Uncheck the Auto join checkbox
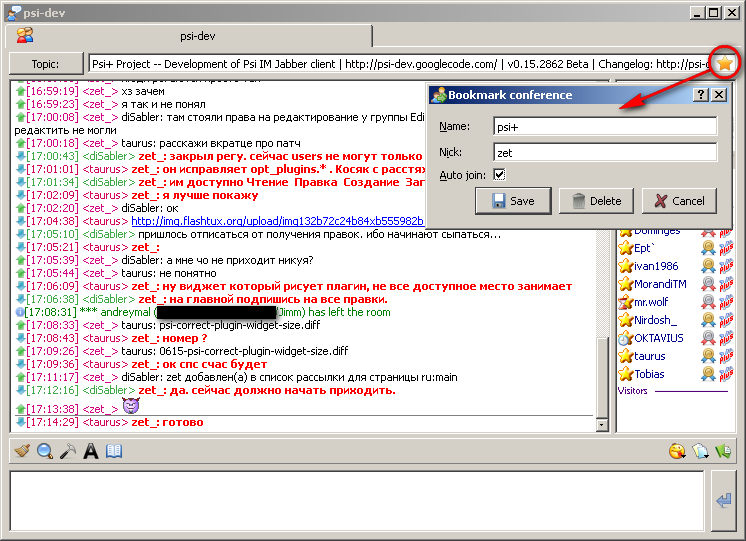The height and width of the screenshot is (541, 746). point(499,175)
